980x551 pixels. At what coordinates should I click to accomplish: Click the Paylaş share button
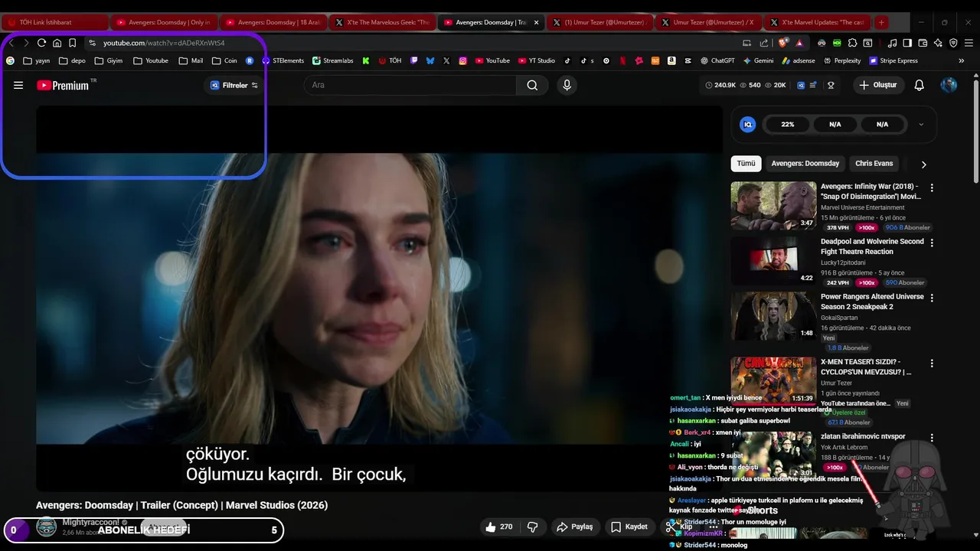[x=574, y=527]
